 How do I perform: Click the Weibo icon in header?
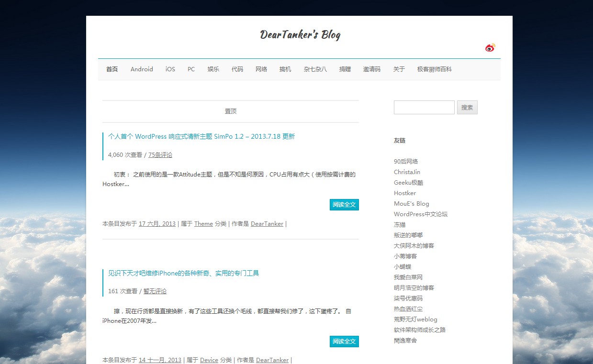tap(490, 47)
